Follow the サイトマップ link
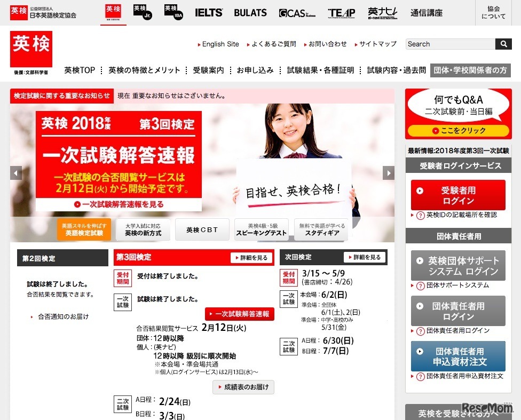Viewport: 521px width, 420px height. pyautogui.click(x=378, y=44)
